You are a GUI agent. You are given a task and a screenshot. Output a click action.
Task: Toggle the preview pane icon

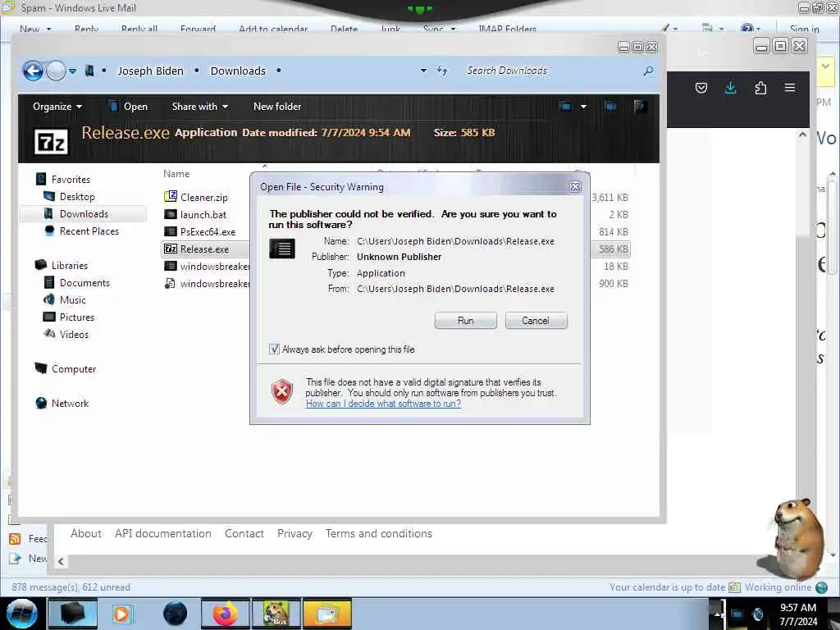tap(610, 106)
